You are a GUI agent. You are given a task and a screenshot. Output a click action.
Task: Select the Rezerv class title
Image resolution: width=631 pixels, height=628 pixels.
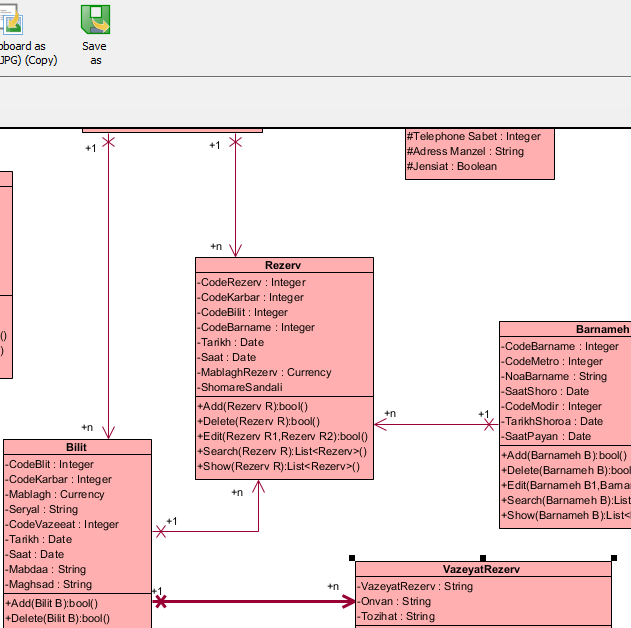(x=283, y=265)
